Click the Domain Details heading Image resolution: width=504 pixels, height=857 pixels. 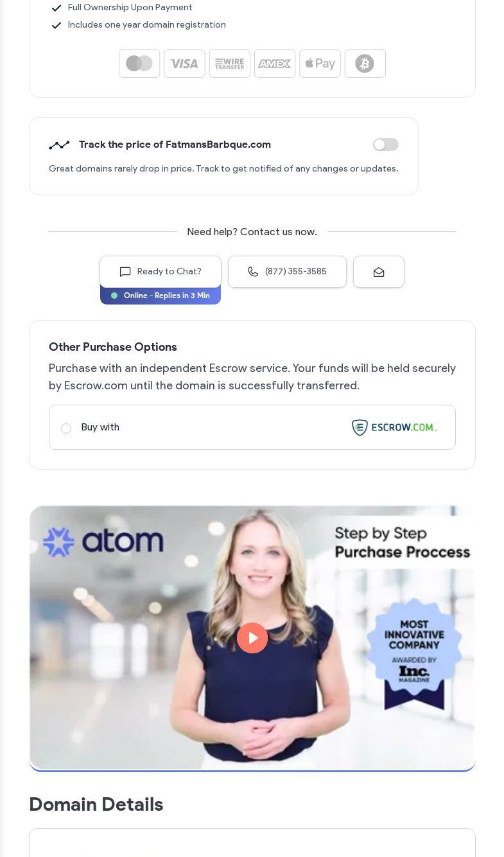(96, 804)
